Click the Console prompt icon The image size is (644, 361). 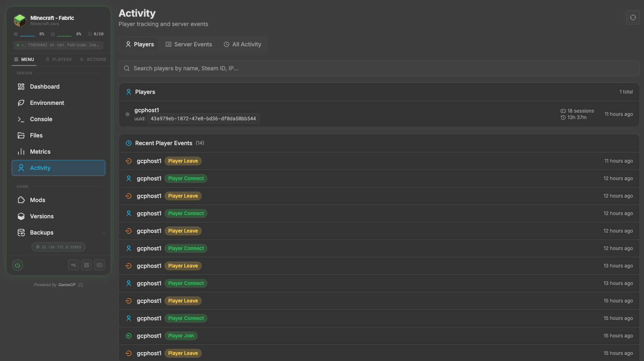(x=21, y=119)
